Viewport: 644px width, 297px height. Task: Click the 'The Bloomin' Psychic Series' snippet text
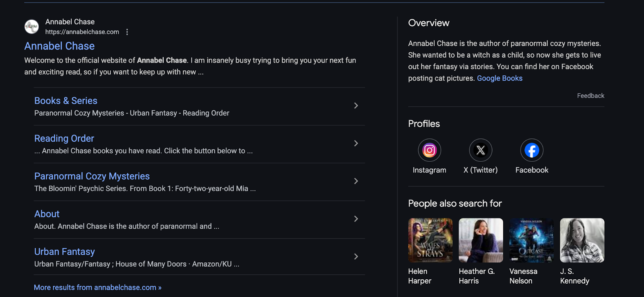pyautogui.click(x=145, y=188)
